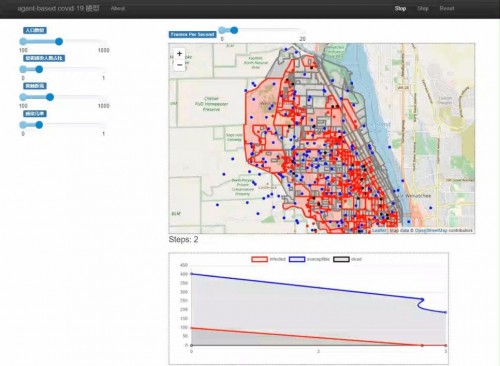
Task: Click the second left-panel slider handle
Action: [39, 69]
